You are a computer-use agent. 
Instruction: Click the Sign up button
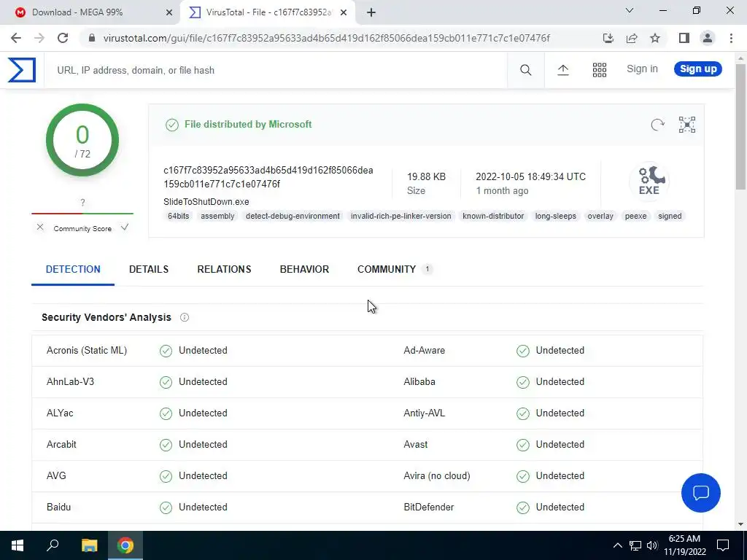[x=698, y=69]
